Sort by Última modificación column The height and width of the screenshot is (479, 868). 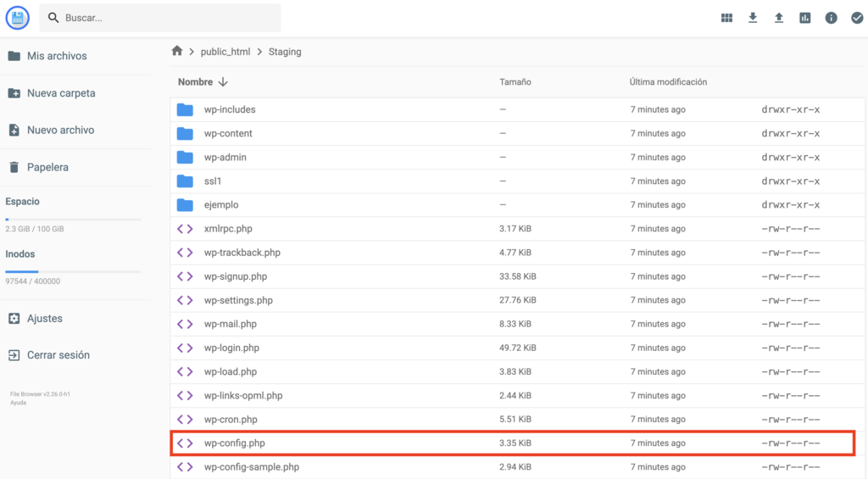[668, 82]
